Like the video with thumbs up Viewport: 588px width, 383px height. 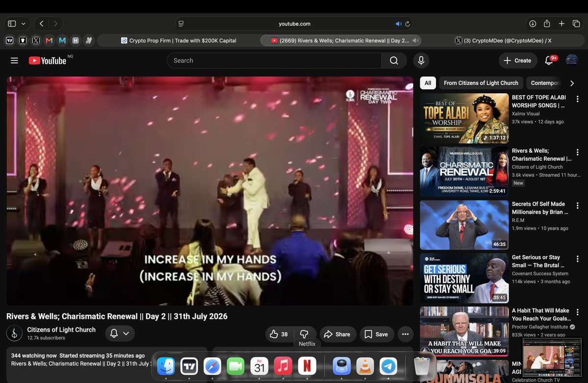[x=279, y=334]
